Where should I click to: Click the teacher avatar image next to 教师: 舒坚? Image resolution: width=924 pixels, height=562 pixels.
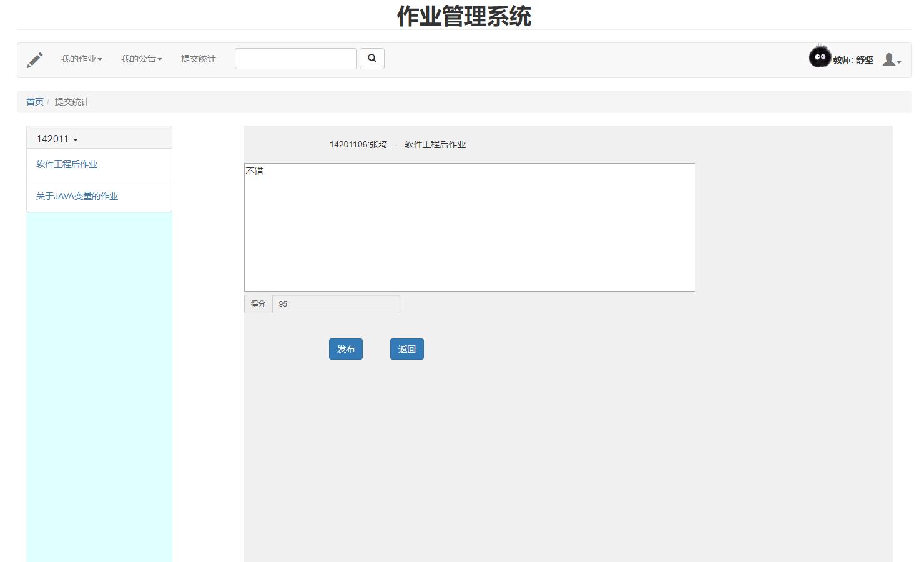pos(820,56)
